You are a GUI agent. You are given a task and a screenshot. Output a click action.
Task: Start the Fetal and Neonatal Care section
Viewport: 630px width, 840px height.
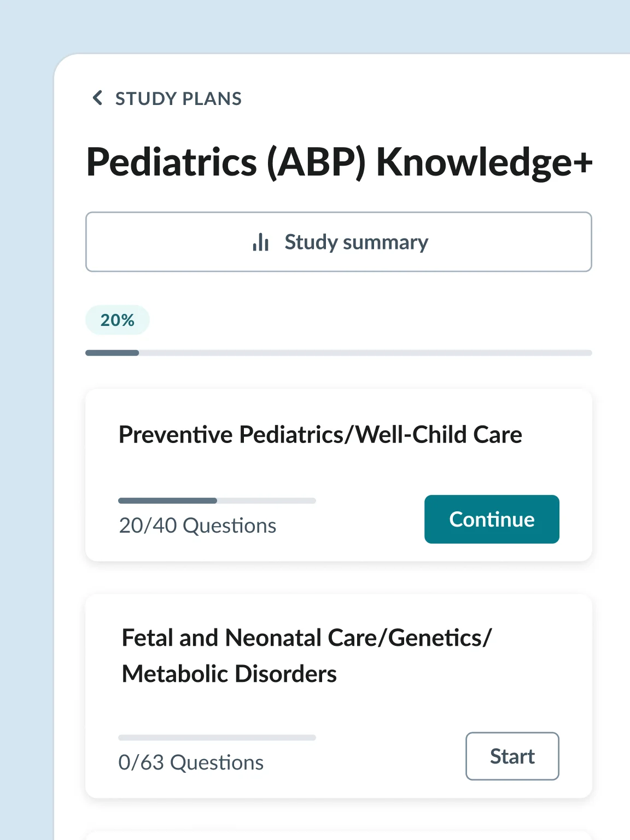[511, 756]
